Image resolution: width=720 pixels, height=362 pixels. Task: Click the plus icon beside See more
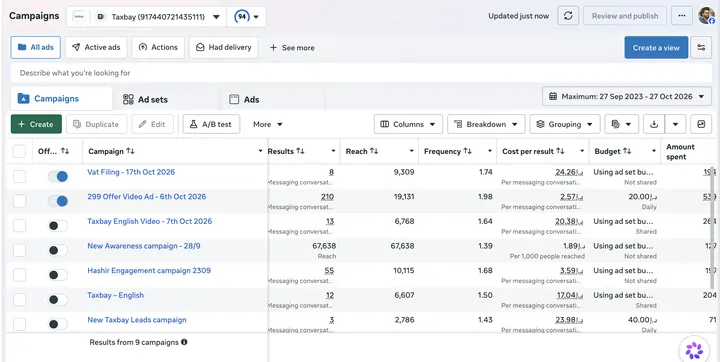coord(273,47)
